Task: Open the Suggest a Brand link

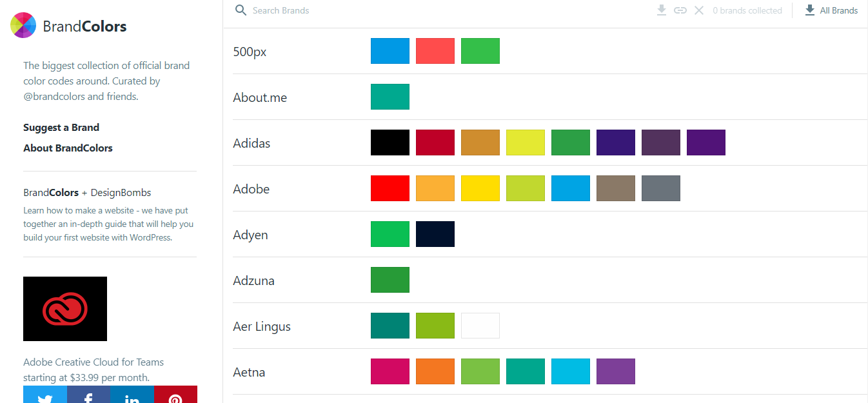Action: point(61,127)
